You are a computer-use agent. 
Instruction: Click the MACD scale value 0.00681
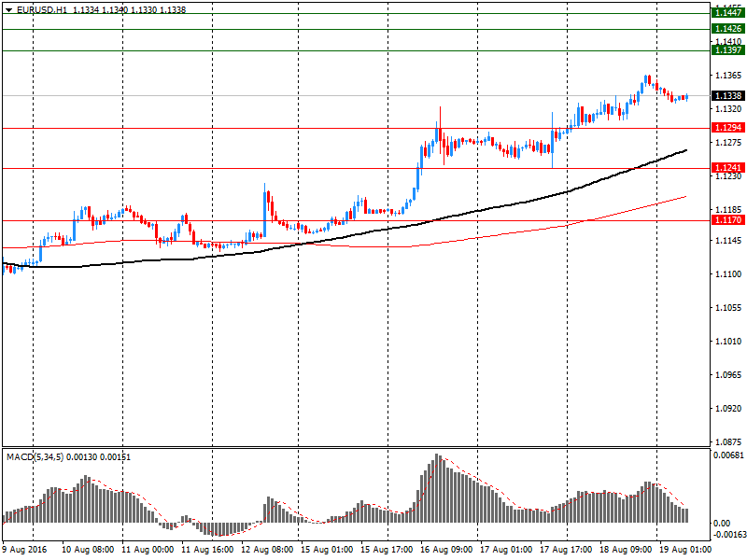click(728, 455)
